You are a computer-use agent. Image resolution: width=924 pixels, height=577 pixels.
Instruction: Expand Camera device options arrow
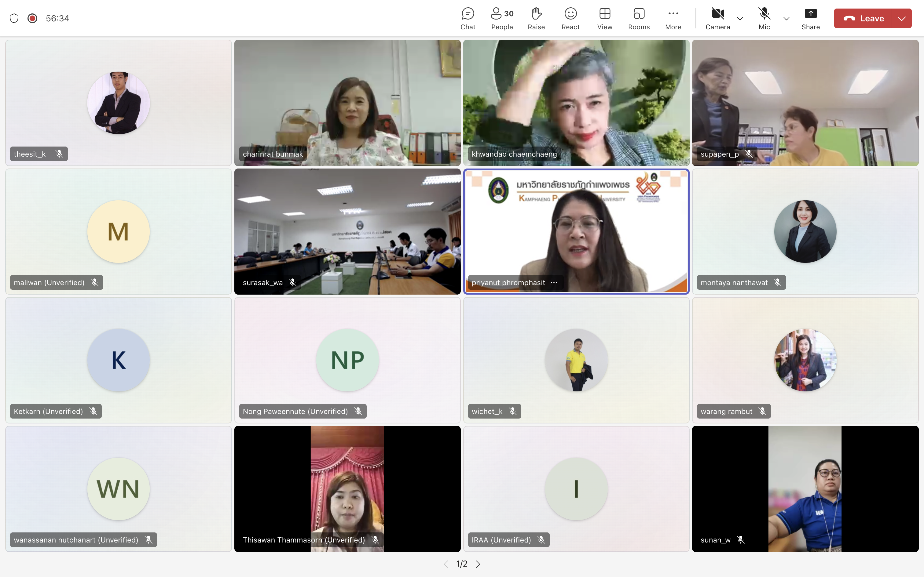(x=740, y=18)
